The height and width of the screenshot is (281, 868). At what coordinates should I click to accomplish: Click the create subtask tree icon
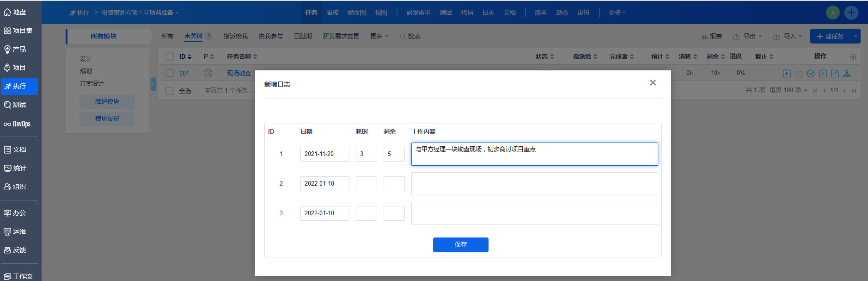(847, 73)
